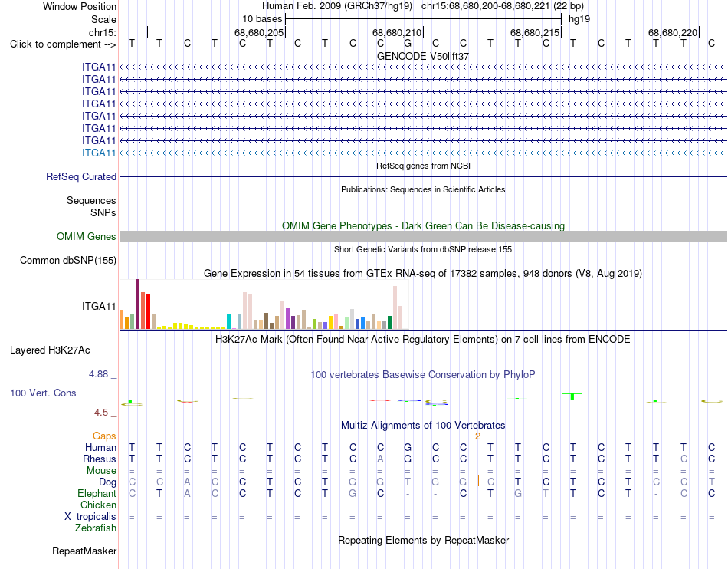728x569 pixels.
Task: Click the 'RefSeq genes from NCBI' title
Action: point(423,166)
